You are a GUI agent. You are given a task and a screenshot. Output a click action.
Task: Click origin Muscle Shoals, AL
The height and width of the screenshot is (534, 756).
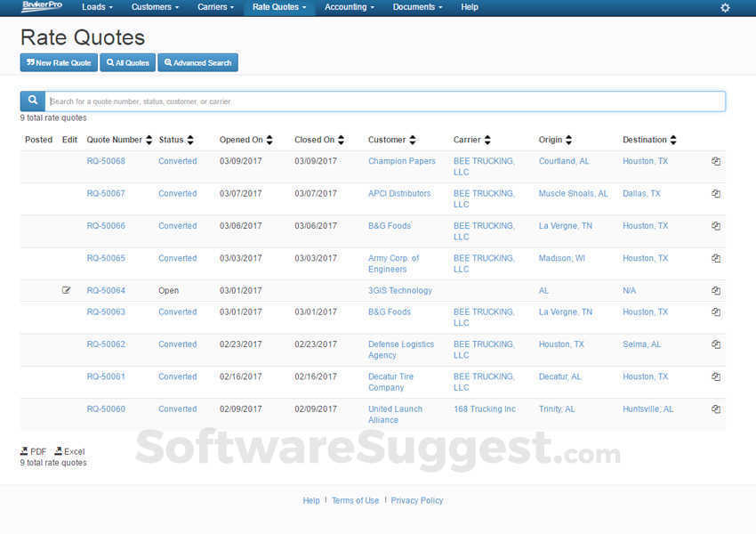574,193
